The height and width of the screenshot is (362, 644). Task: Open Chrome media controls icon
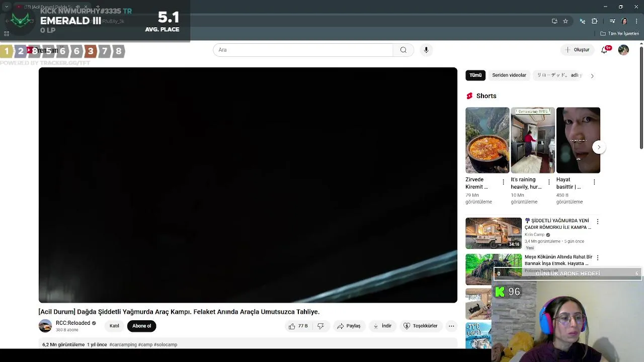click(x=612, y=21)
